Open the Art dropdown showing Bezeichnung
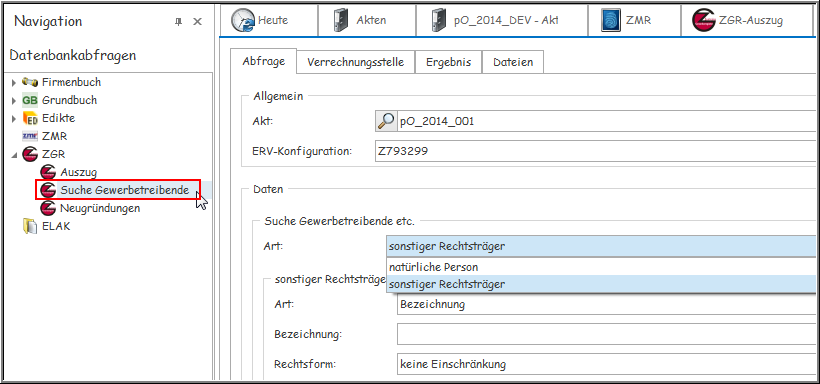 pyautogui.click(x=606, y=304)
